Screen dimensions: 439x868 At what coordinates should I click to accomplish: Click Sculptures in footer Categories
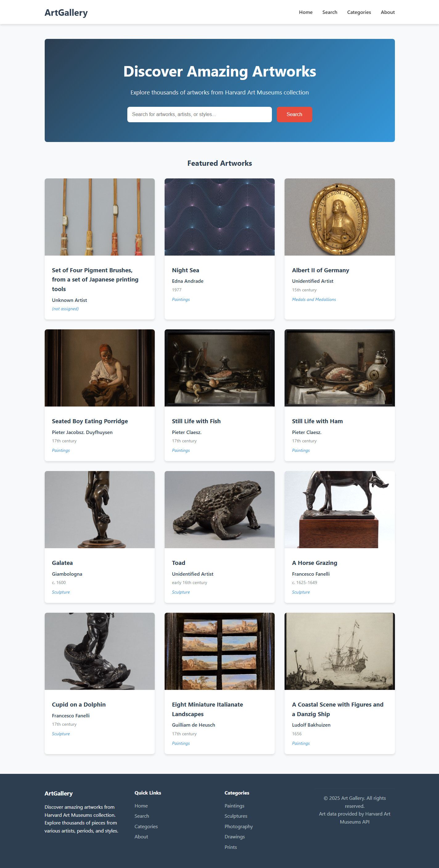click(236, 816)
